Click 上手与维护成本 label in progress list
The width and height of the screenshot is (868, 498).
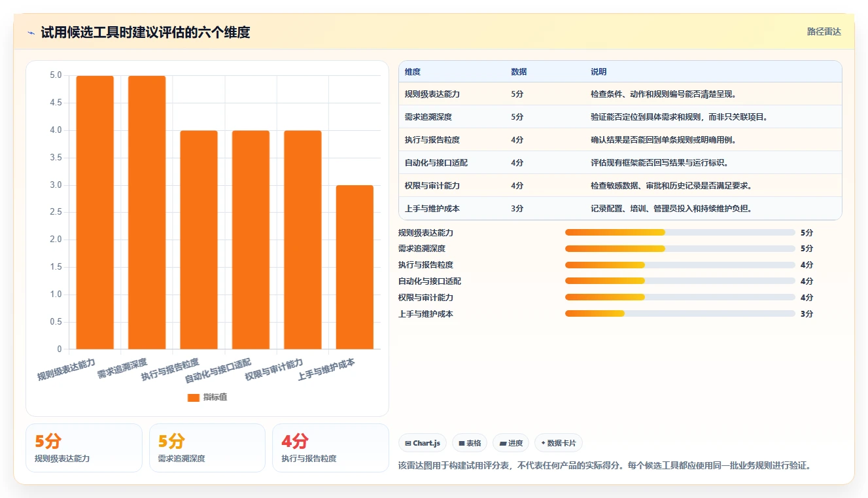pos(426,313)
